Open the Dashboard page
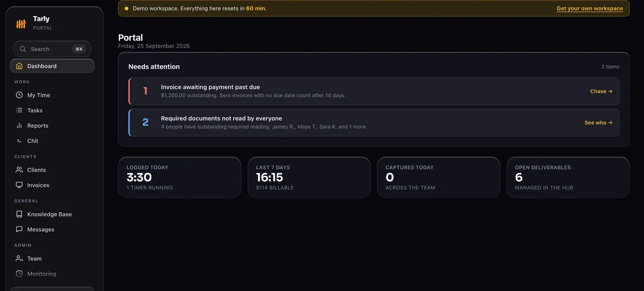 point(52,66)
